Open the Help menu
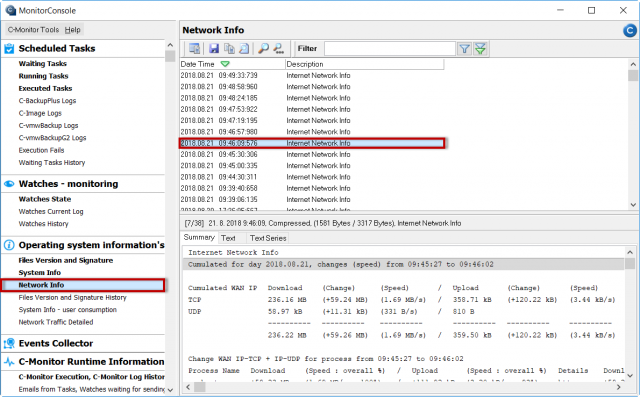 point(73,30)
